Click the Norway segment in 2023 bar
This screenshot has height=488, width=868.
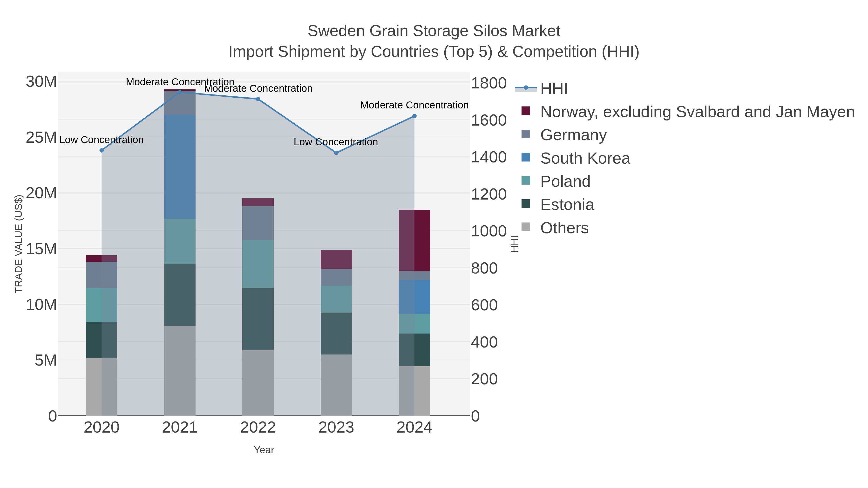pos(336,260)
